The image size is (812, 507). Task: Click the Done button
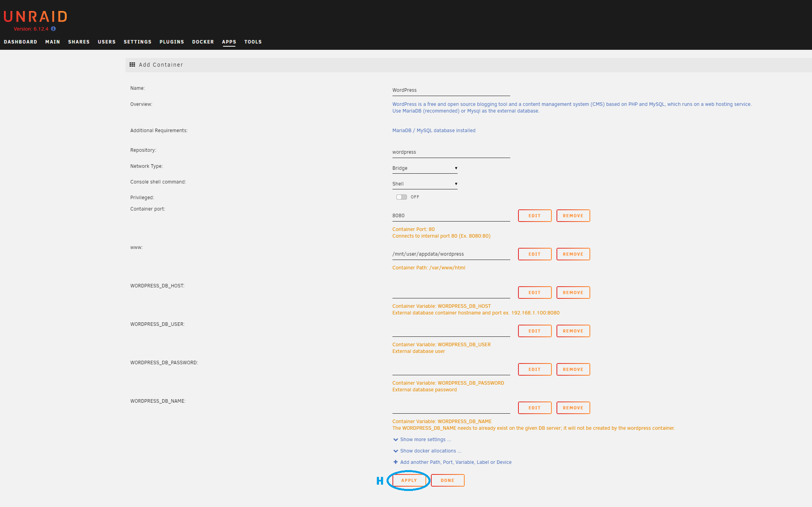pyautogui.click(x=447, y=480)
